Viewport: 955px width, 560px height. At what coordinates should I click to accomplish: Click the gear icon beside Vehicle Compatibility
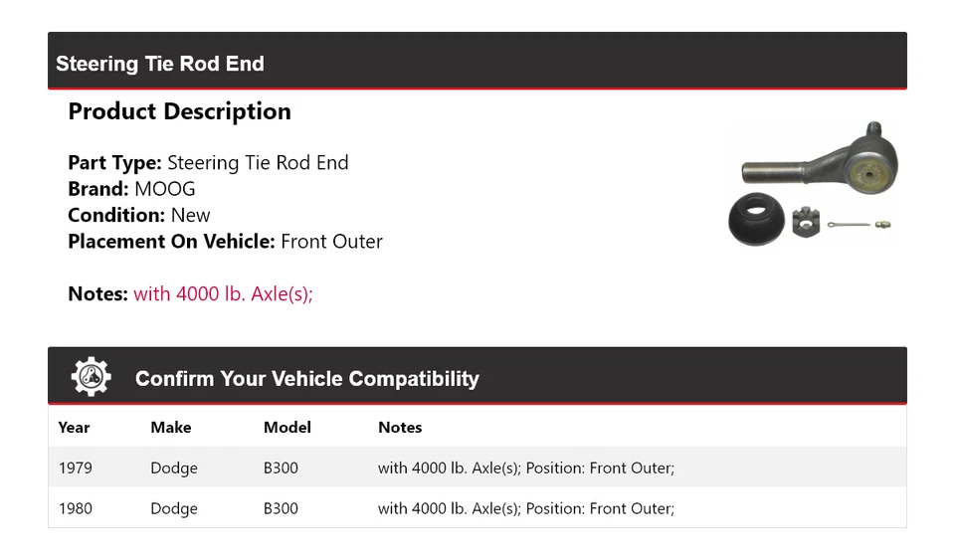tap(91, 377)
